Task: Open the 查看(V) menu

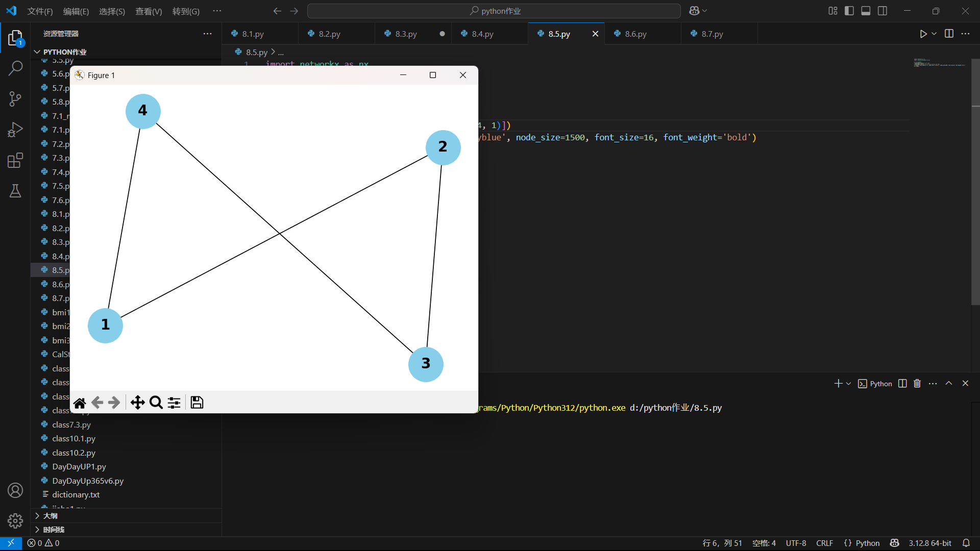Action: 149,11
